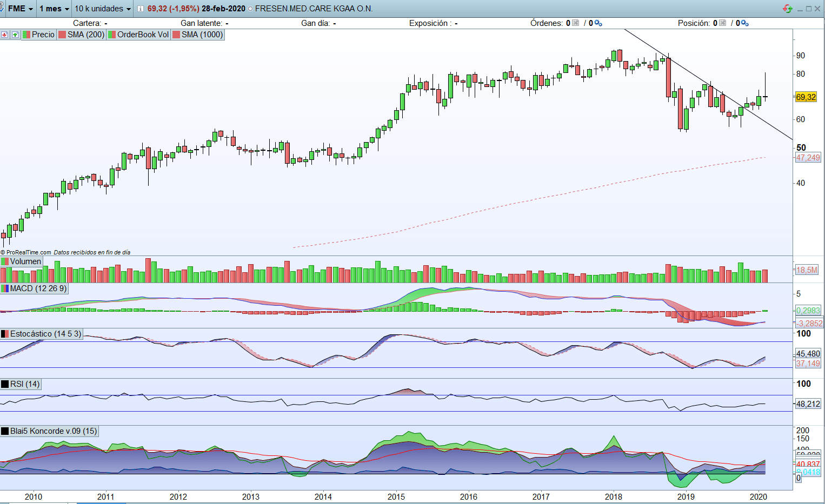This screenshot has width=825, height=504.
Task: Click the 40 price axis label
Action: point(800,183)
